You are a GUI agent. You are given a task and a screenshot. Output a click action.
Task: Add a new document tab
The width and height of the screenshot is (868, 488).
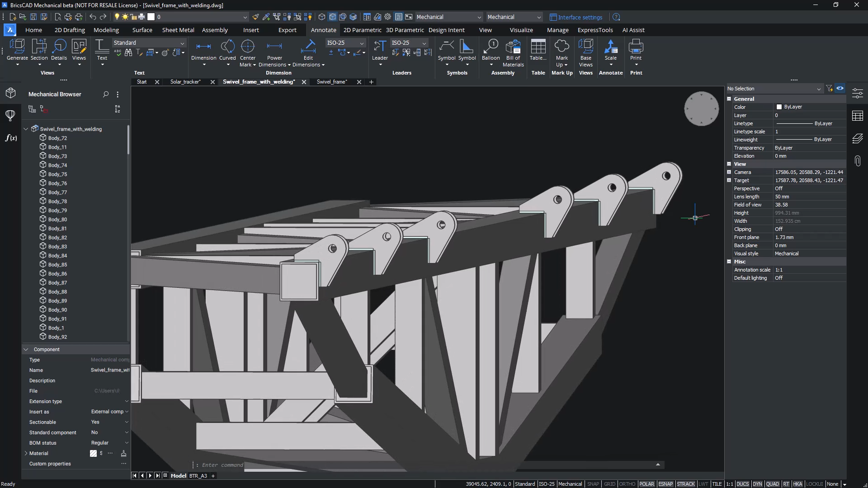pyautogui.click(x=371, y=82)
